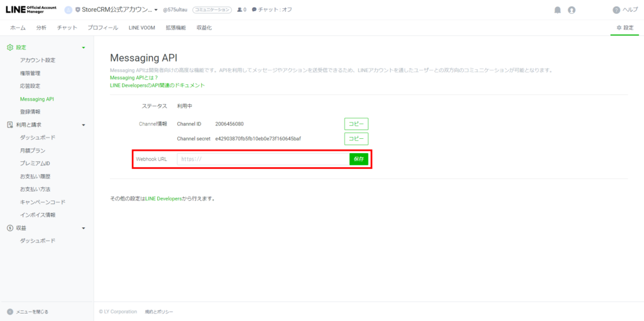This screenshot has height=321, width=644.
Task: Open 規約とポリシー footer link
Action: tap(159, 312)
